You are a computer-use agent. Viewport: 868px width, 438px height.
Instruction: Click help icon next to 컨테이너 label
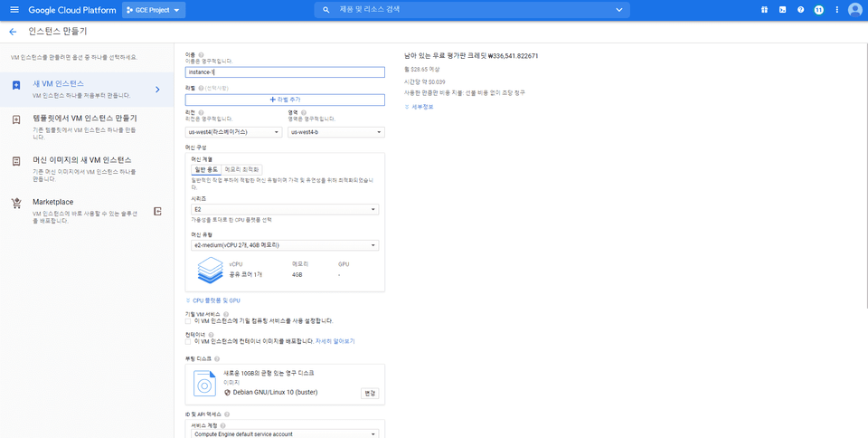click(211, 335)
